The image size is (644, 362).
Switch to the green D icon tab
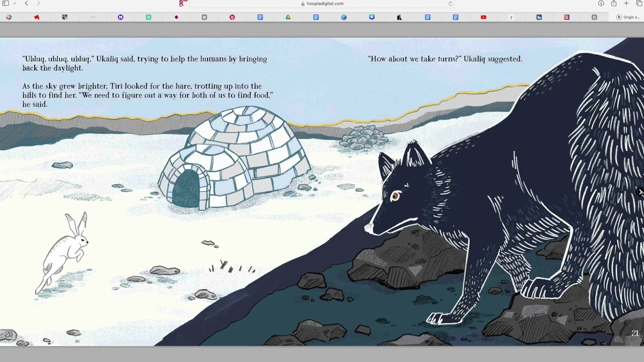[x=148, y=17]
